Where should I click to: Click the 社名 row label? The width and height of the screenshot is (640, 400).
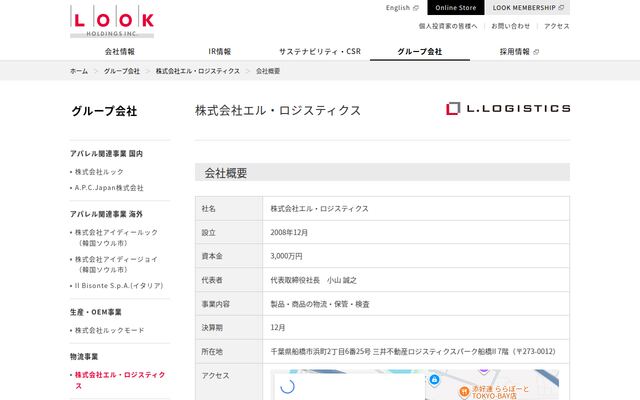pyautogui.click(x=208, y=209)
